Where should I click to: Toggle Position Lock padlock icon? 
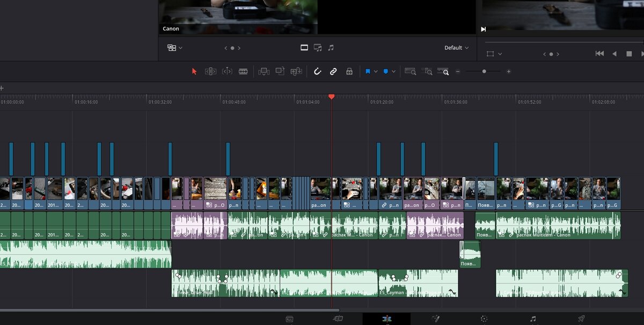(x=349, y=71)
